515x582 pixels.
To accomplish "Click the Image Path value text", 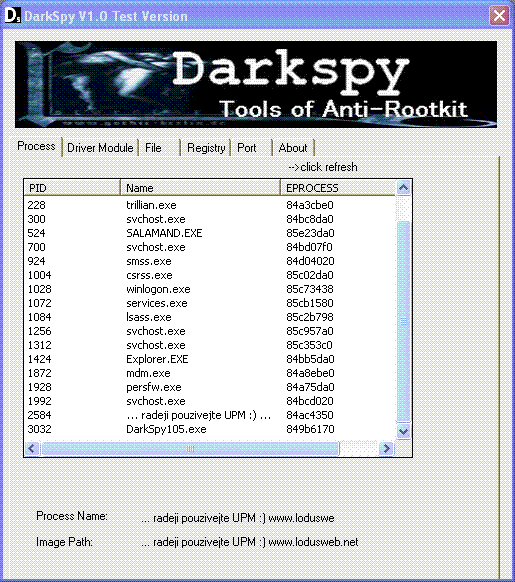I will coord(250,542).
